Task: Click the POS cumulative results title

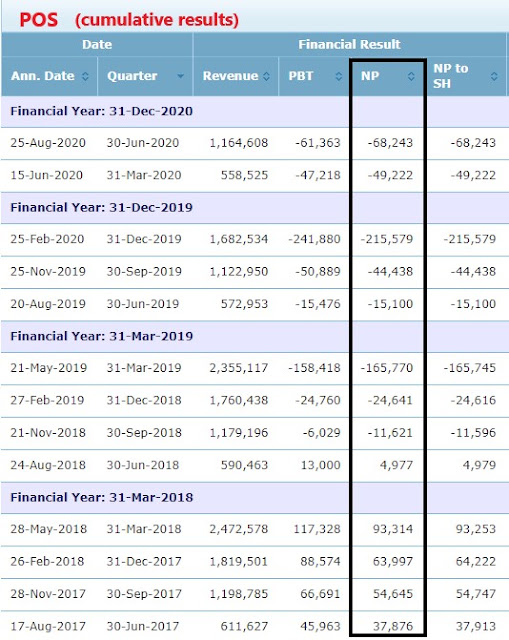Action: click(x=129, y=20)
